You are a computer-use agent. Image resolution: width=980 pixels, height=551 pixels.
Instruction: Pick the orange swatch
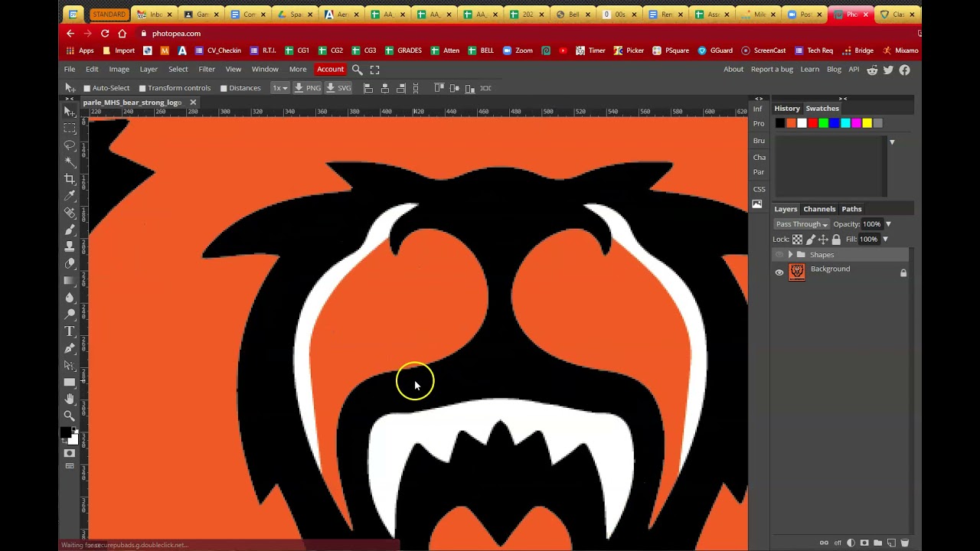click(791, 123)
